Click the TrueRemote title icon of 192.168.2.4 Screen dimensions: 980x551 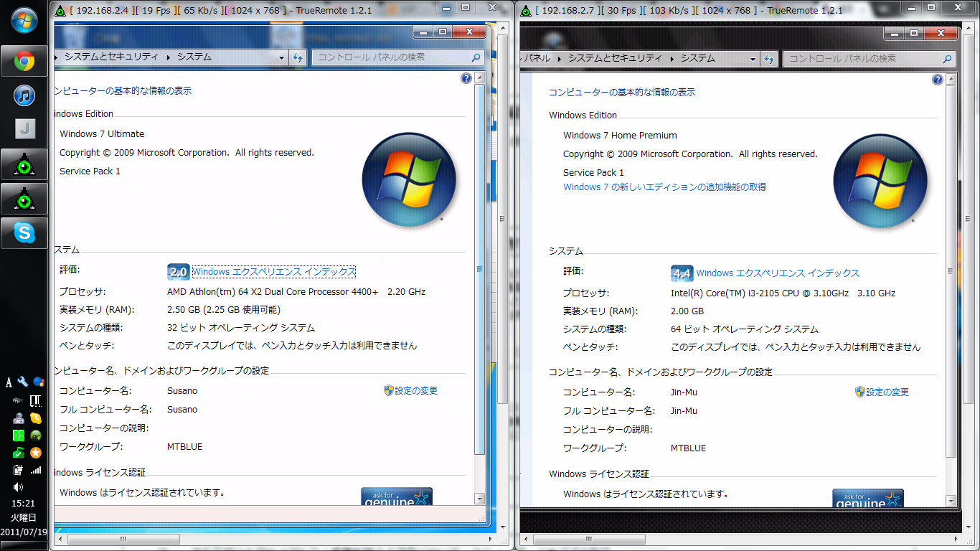(x=61, y=10)
